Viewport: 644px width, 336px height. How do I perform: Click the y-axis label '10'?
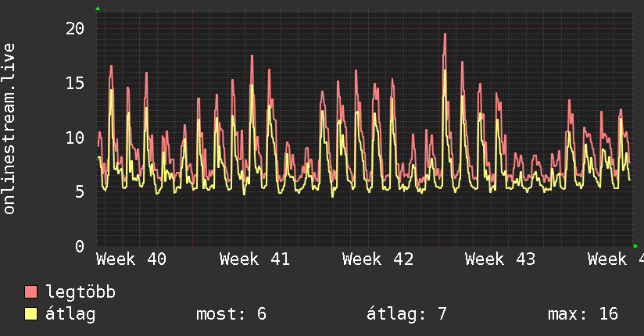tap(75, 138)
